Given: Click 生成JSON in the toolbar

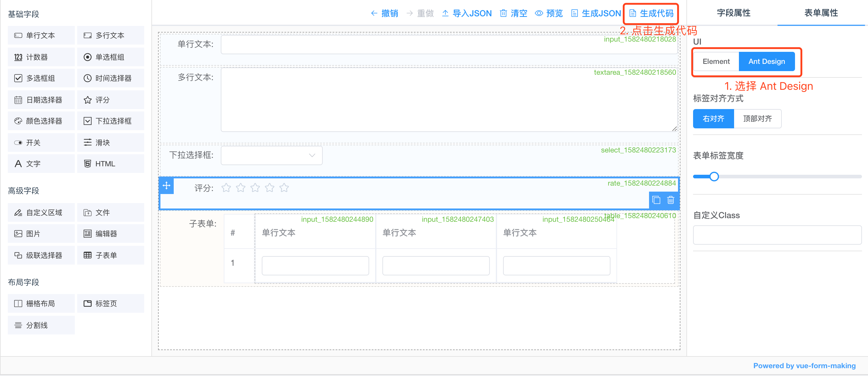Looking at the screenshot, I should 596,14.
